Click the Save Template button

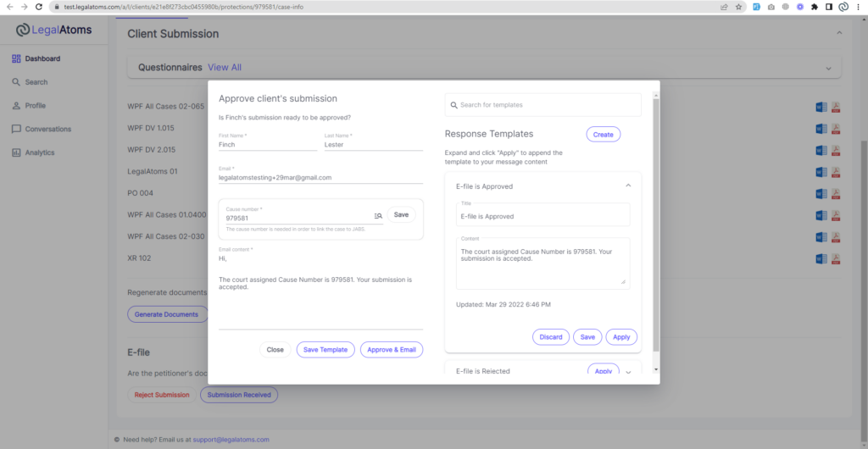tap(325, 350)
